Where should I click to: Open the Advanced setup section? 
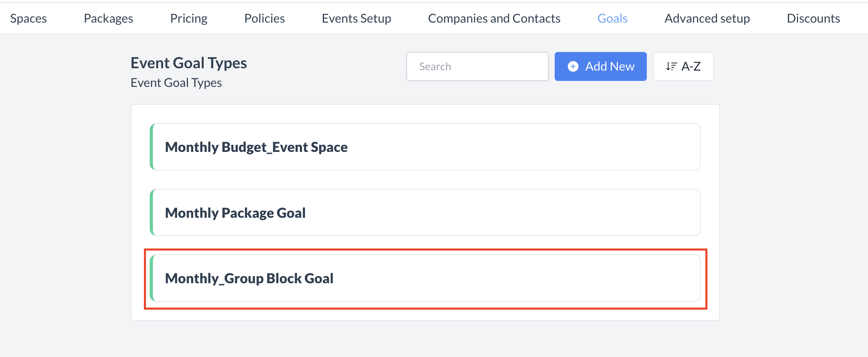[x=707, y=18]
